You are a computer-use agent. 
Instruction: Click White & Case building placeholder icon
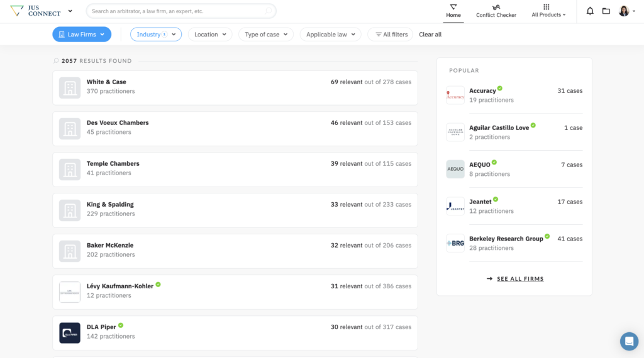[70, 88]
